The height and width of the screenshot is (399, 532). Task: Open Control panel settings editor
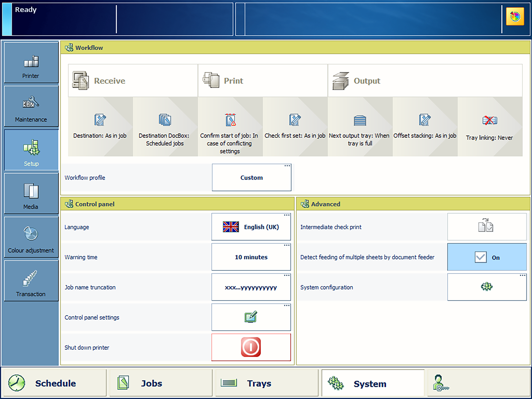pyautogui.click(x=251, y=317)
